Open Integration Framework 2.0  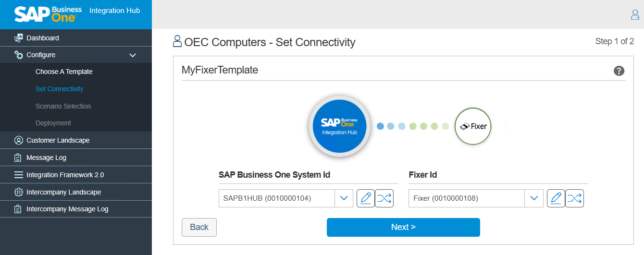[x=65, y=175]
